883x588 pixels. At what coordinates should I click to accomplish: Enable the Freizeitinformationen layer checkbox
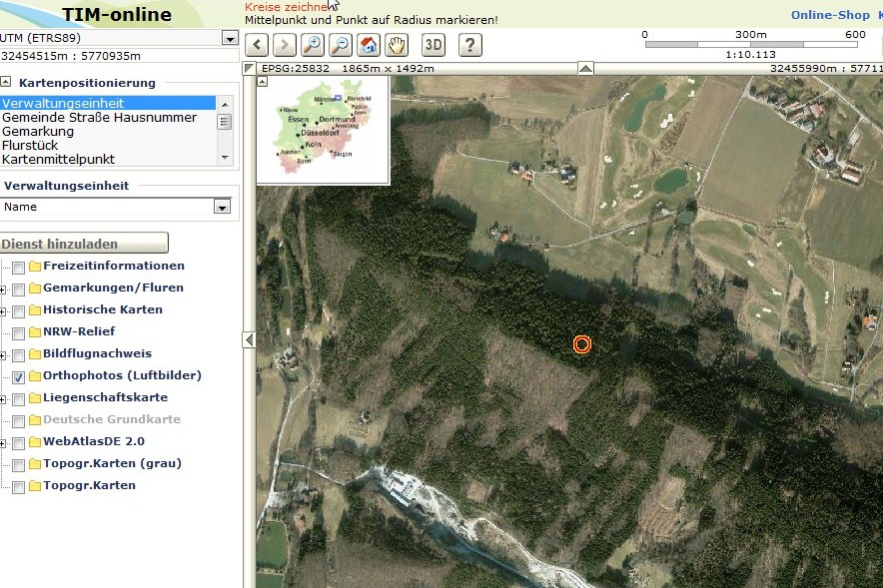point(19,268)
